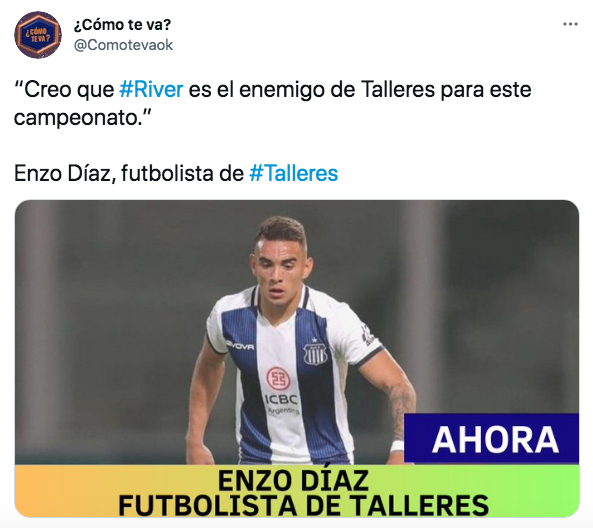Click the Talleres crest on the jersey

315,353
